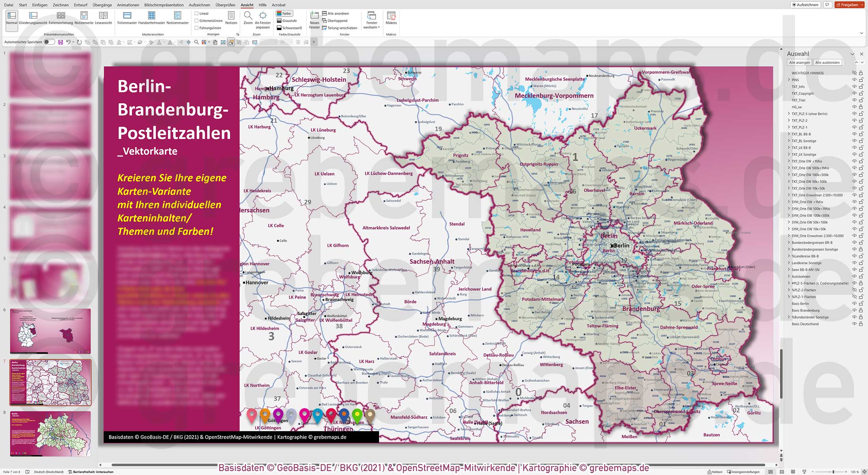Open the Animationen ribbon tab
This screenshot has width=868, height=475.
[128, 5]
